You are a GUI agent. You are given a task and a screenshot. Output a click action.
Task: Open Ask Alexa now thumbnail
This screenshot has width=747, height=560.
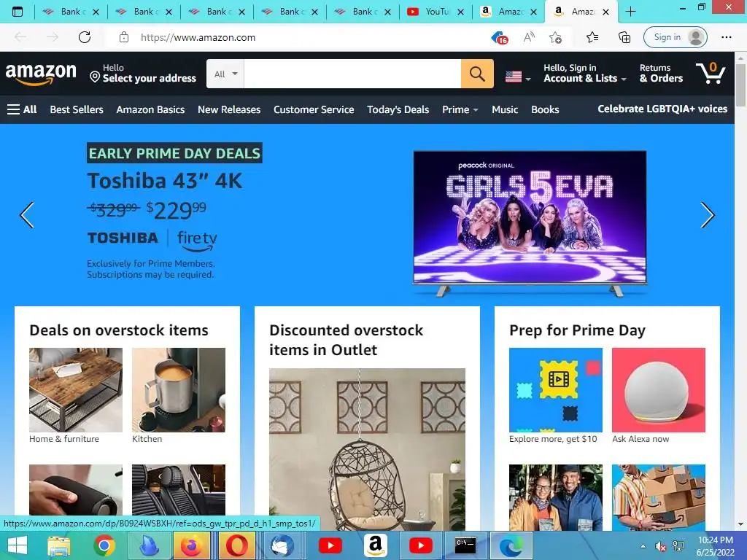659,390
